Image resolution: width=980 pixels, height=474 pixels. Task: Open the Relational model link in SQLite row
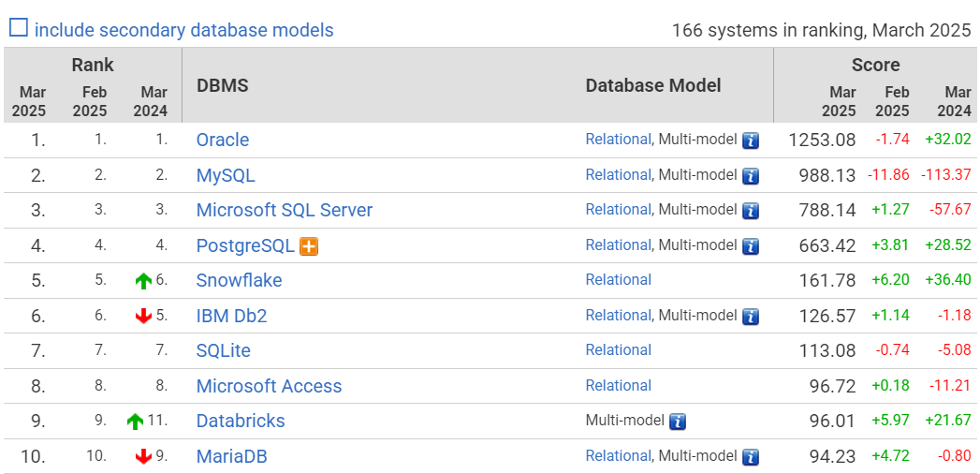[618, 350]
